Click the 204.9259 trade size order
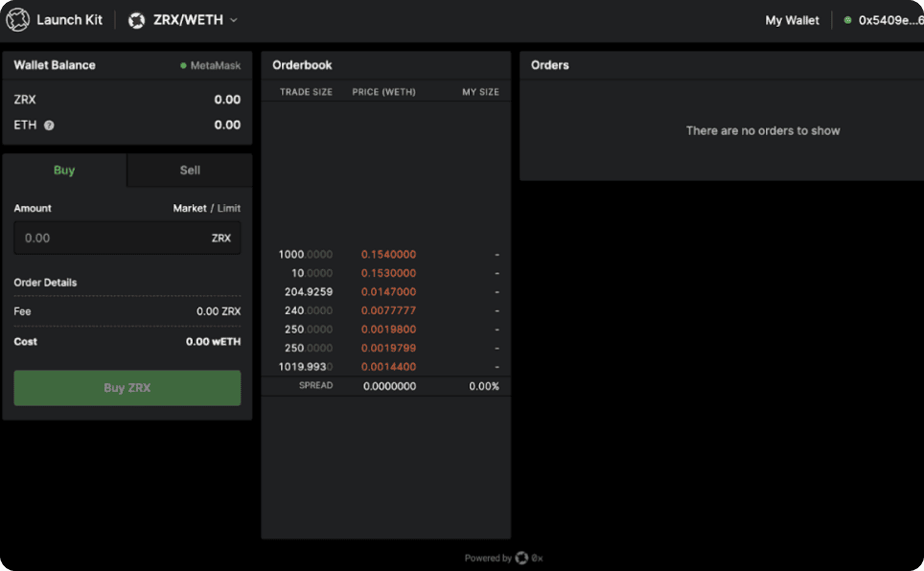Screen dimensions: 924x571 [308, 292]
